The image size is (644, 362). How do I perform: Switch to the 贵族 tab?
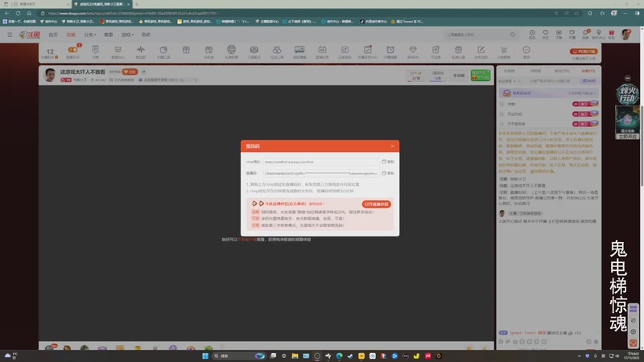pos(562,71)
